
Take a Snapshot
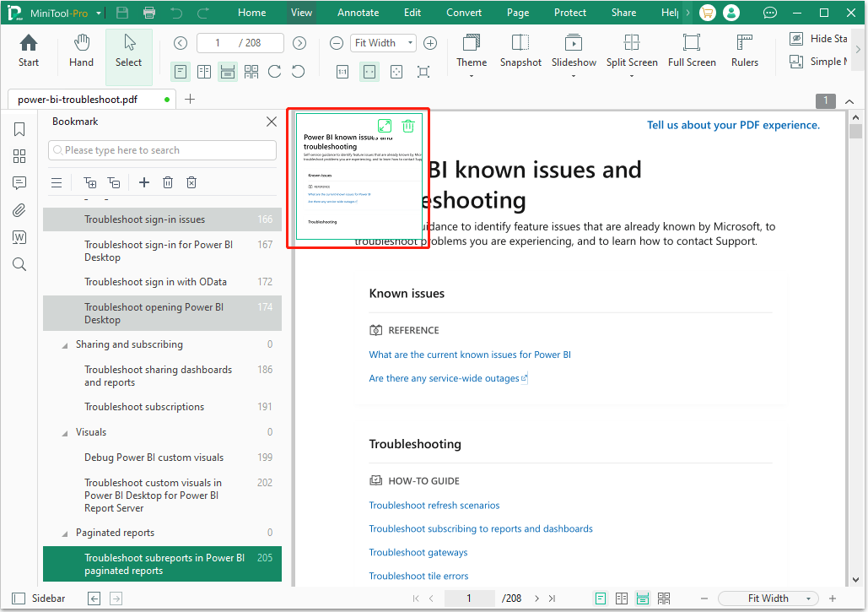pos(520,51)
